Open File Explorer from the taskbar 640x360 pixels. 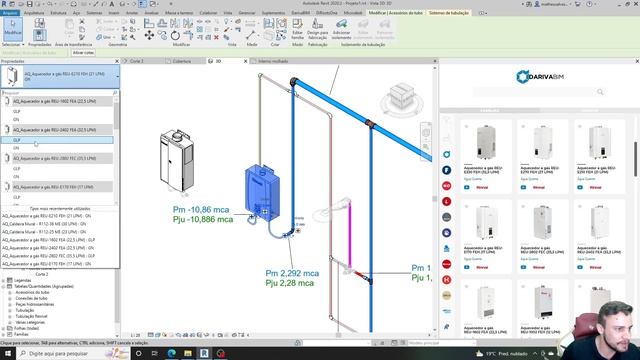(188, 353)
